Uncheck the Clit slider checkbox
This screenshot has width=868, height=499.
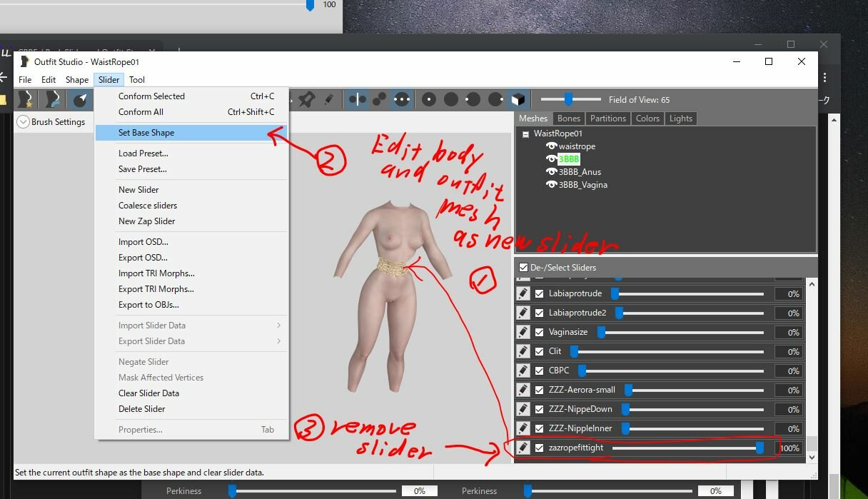[540, 351]
